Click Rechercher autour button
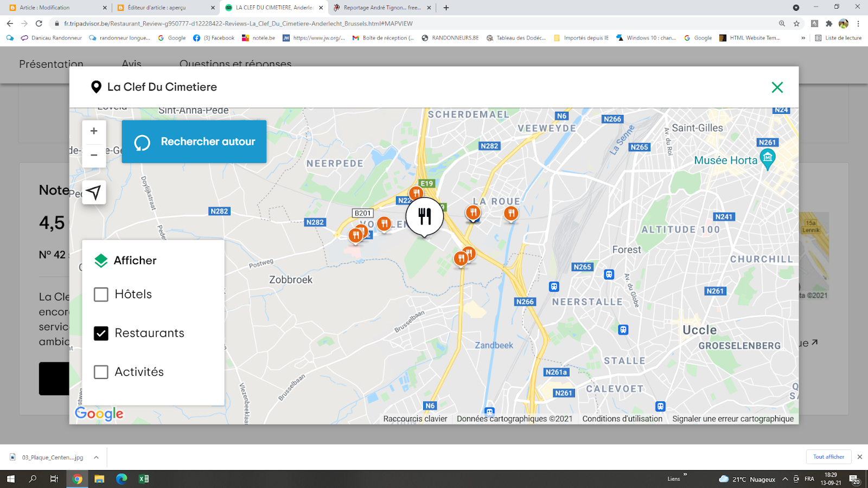This screenshot has height=488, width=868. 194,142
